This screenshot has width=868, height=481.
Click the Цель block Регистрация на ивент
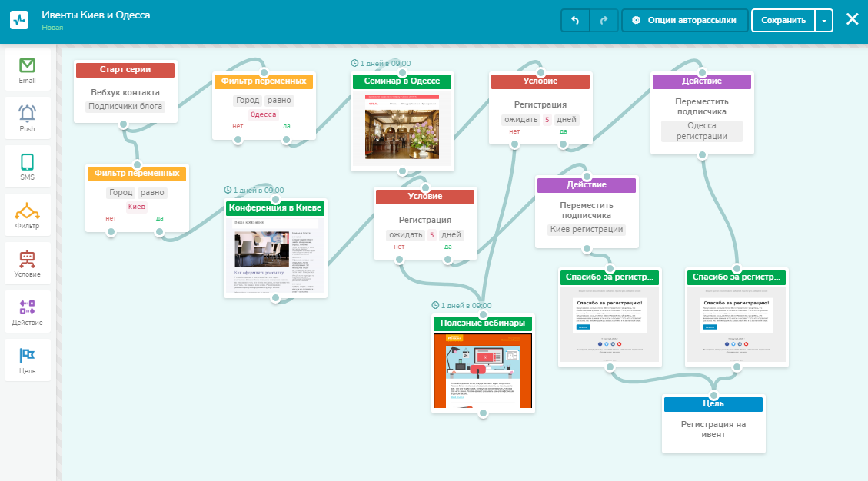click(713, 429)
